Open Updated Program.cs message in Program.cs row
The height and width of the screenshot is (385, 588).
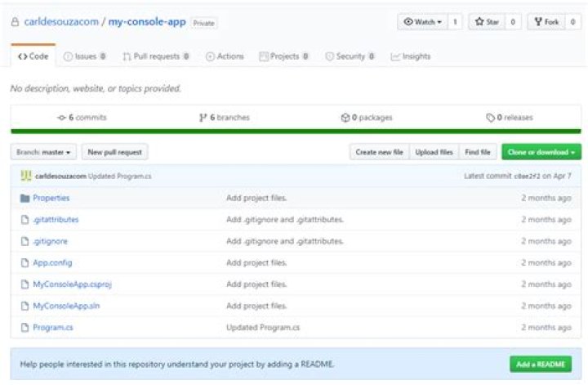[x=263, y=327]
